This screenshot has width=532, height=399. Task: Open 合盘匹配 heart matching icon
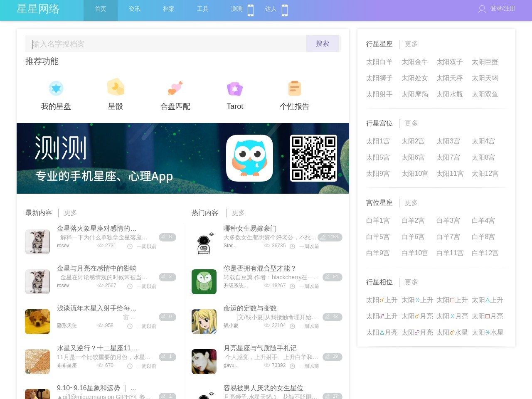(x=175, y=88)
